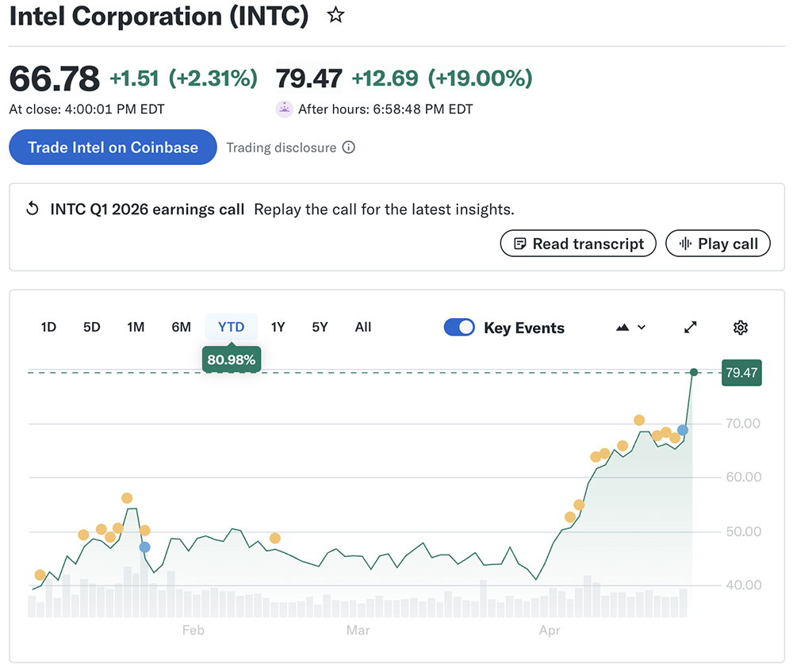793x672 pixels.
Task: Switch chart to 6M view
Action: pyautogui.click(x=181, y=327)
